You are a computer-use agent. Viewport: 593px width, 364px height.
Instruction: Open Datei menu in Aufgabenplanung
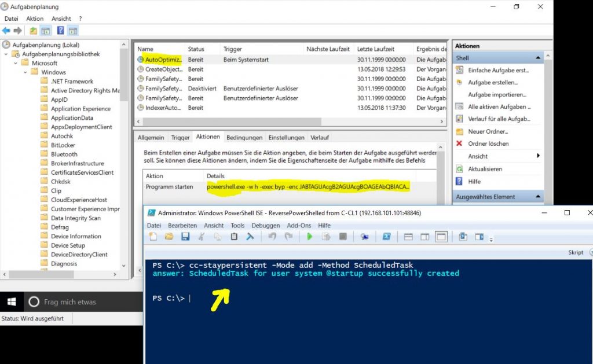[x=12, y=19]
